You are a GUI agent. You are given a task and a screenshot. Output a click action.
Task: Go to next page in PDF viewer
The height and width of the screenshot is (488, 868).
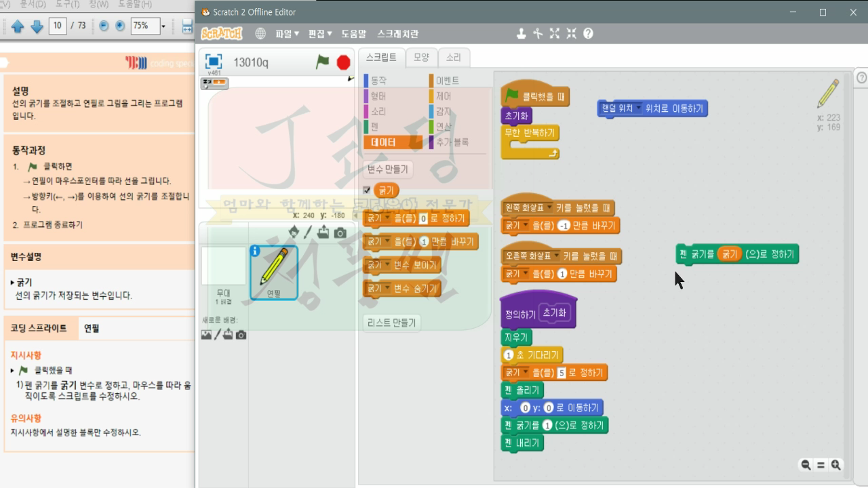tap(37, 26)
